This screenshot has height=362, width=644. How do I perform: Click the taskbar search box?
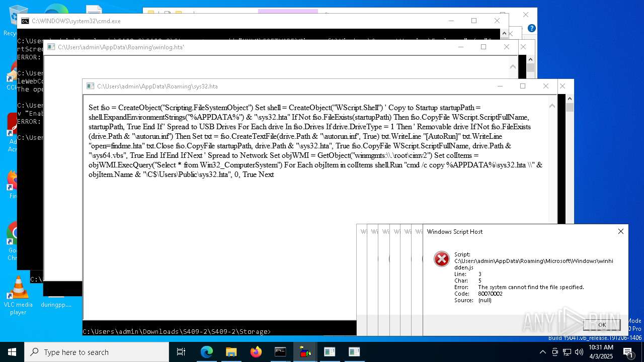[x=97, y=352]
